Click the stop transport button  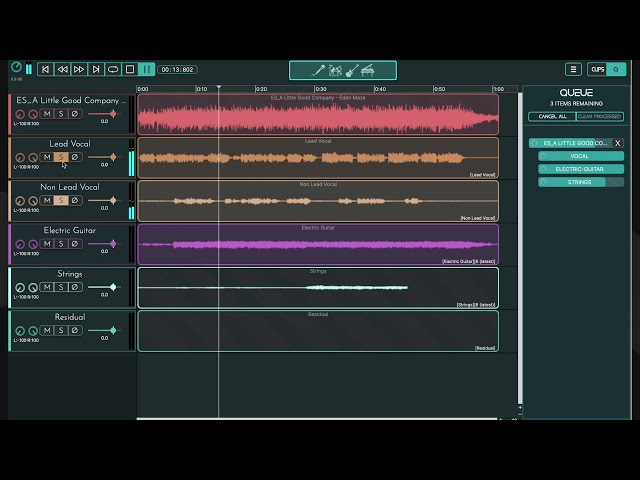coord(130,69)
